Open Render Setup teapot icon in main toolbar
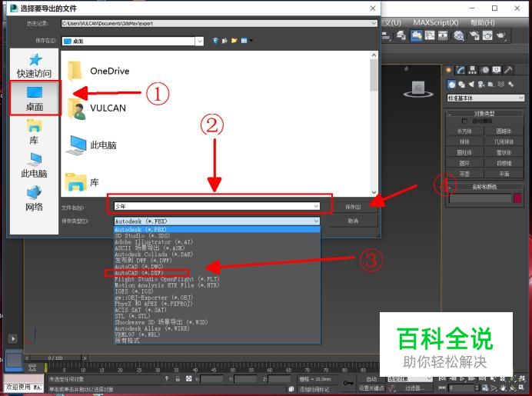This screenshot has width=532, height=396. click(x=474, y=35)
